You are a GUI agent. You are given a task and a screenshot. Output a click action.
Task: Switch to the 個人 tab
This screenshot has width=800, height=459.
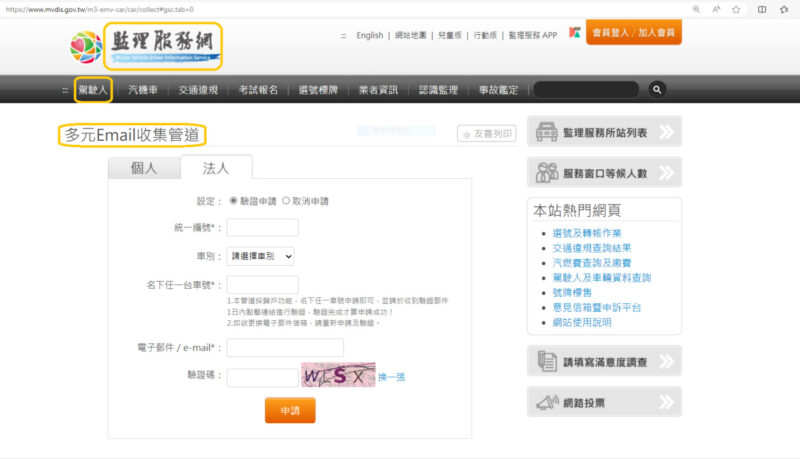pos(144,168)
